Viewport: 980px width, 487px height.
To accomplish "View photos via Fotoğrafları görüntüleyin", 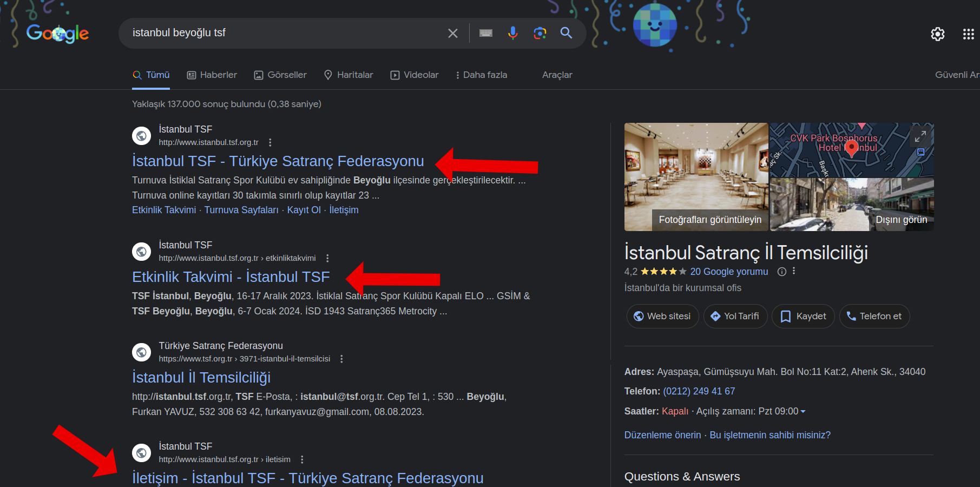I will coord(710,220).
